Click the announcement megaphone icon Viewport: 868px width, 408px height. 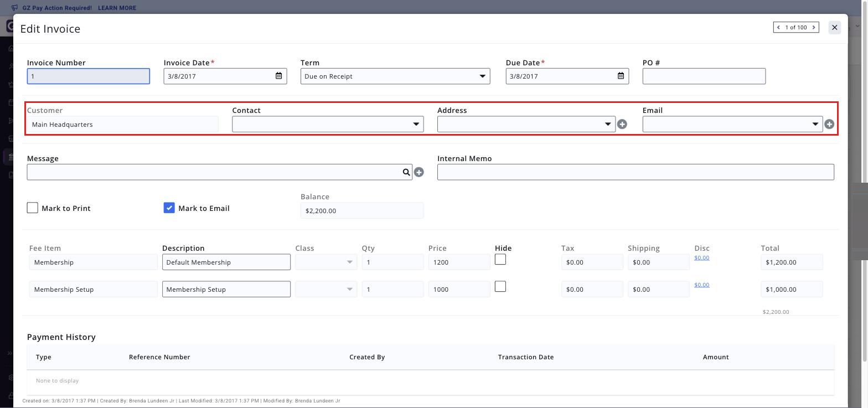pyautogui.click(x=14, y=8)
